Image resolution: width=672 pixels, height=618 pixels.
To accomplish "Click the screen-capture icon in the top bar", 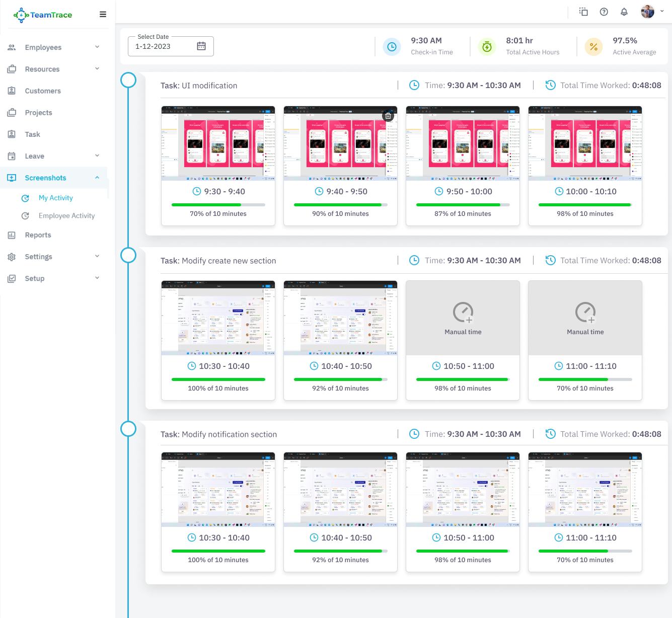I will (x=583, y=11).
